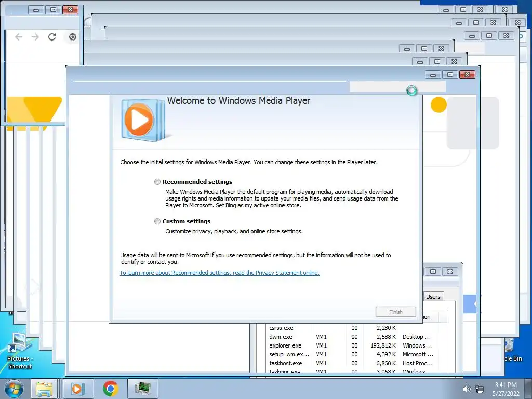Viewport: 532px width, 399px height.
Task: Click the 2,280 K memory value
Action: (x=386, y=328)
